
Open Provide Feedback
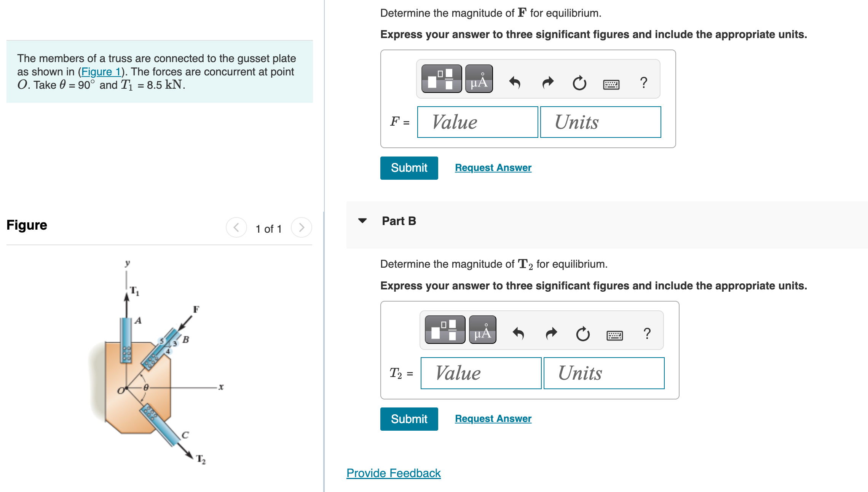(393, 473)
